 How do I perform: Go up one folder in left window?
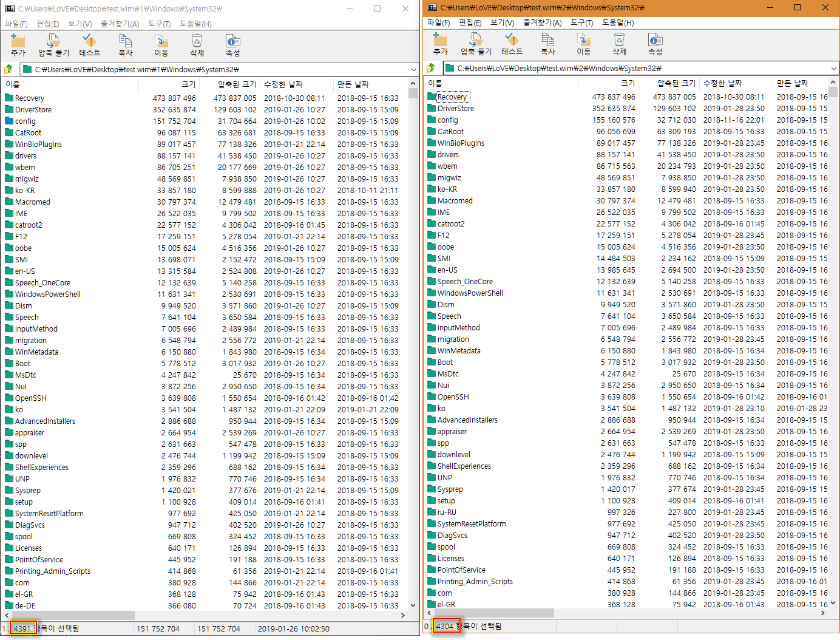(8, 69)
